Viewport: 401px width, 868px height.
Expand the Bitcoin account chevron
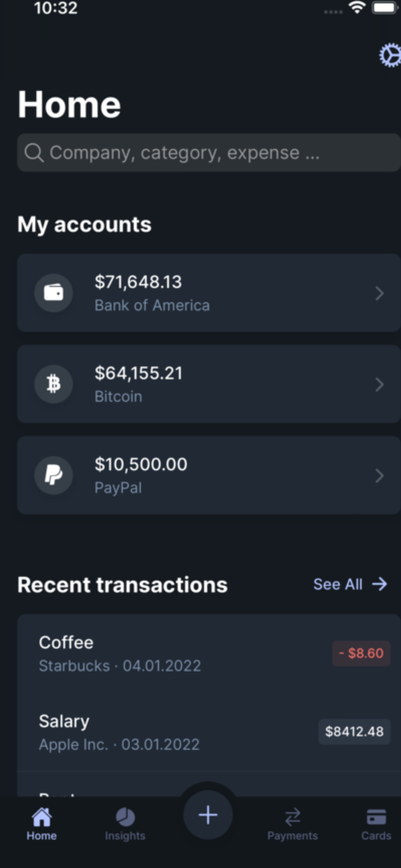pyautogui.click(x=379, y=384)
